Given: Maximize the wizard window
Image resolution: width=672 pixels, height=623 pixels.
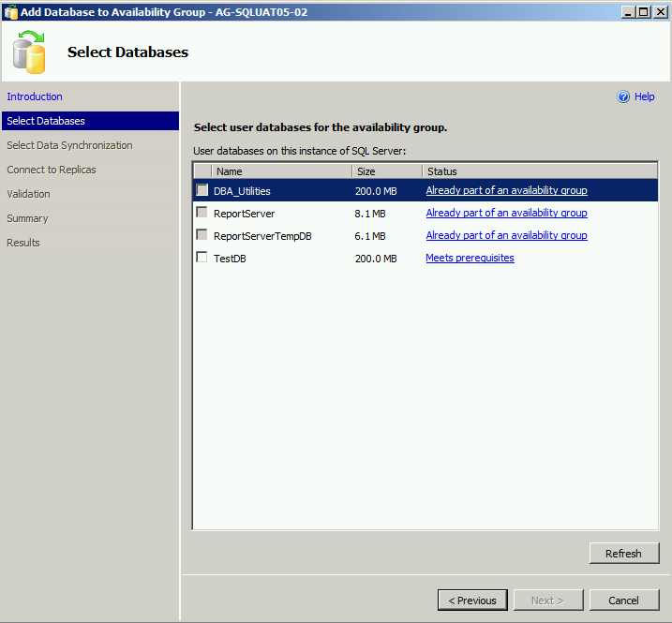Looking at the screenshot, I should coord(644,12).
